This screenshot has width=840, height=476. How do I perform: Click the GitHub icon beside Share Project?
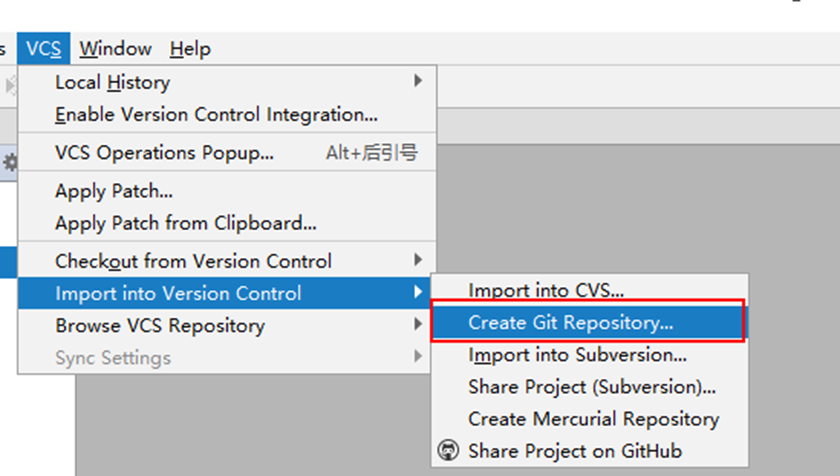point(448,450)
